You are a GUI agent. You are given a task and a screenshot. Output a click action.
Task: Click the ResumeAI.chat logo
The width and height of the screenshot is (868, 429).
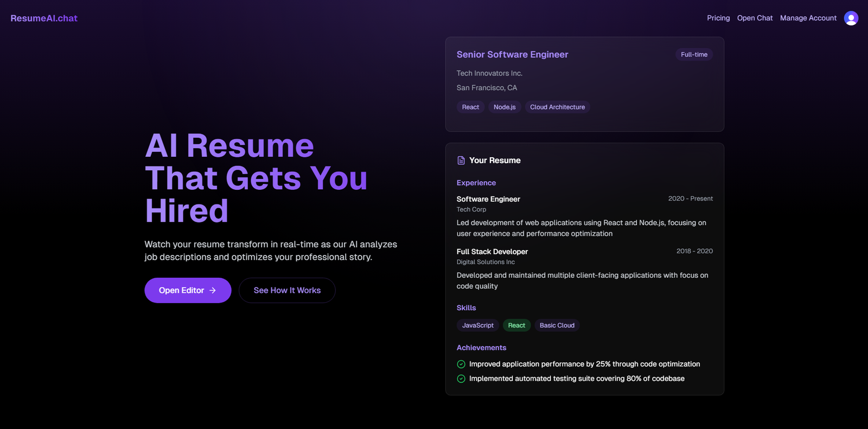[x=44, y=18]
